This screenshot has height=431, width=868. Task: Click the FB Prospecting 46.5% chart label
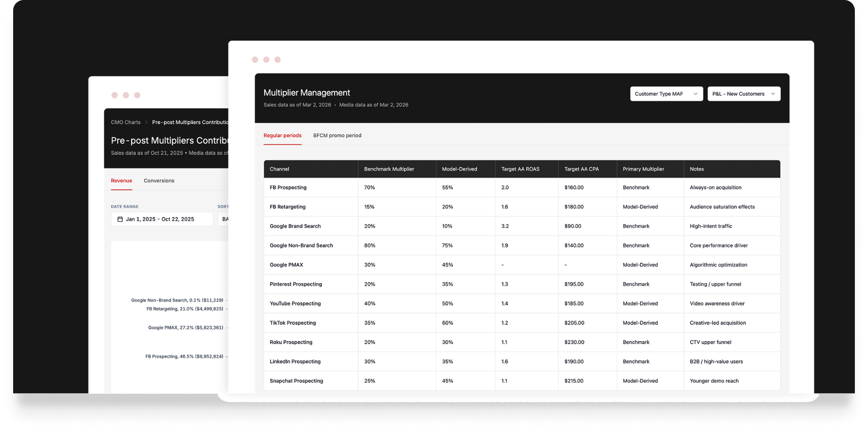[184, 356]
